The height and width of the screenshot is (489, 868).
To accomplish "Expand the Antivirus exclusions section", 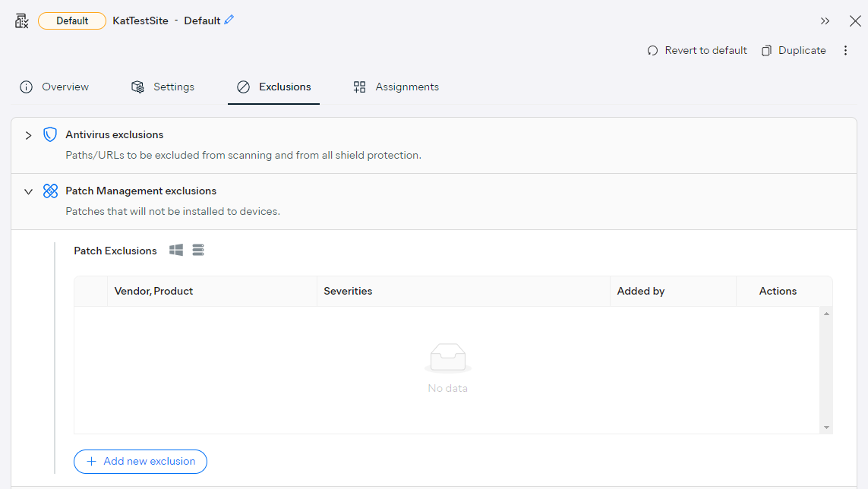I will point(28,135).
